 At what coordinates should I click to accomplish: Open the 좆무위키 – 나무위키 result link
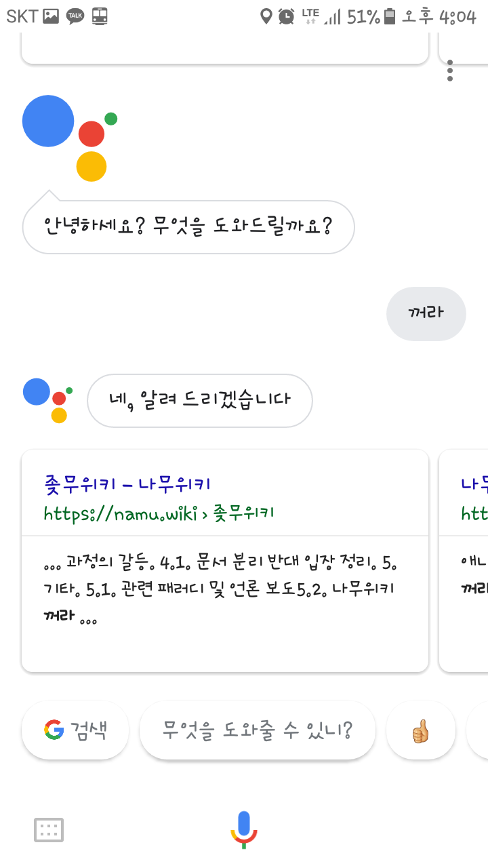127,484
